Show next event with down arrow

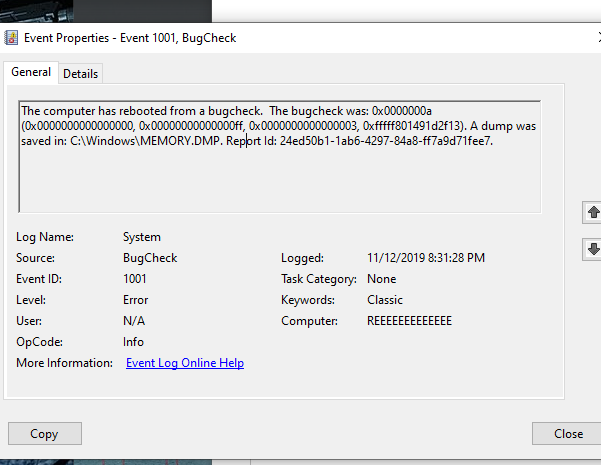[592, 249]
